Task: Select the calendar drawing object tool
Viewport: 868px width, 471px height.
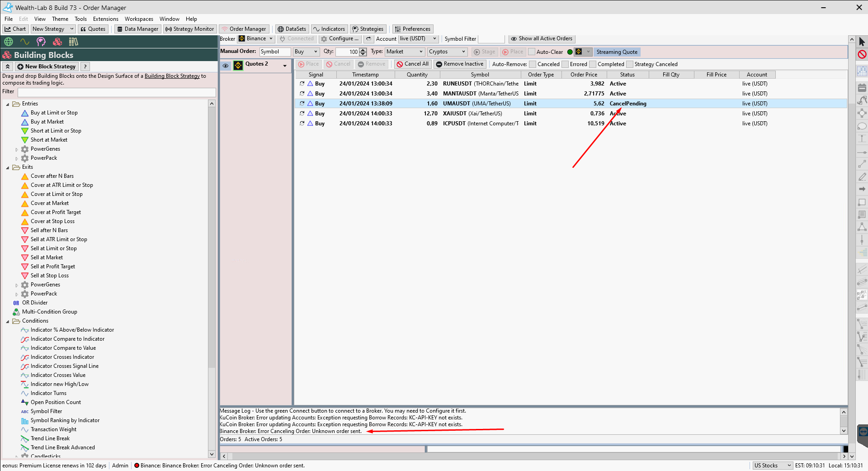Action: (862, 88)
